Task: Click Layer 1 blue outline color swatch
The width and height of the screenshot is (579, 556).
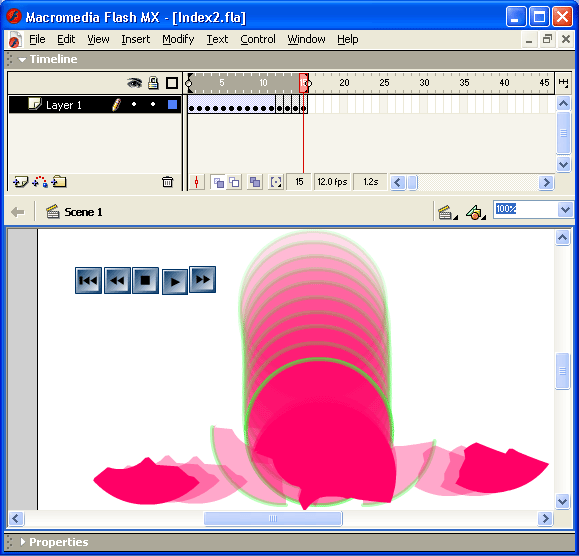Action: [x=172, y=104]
